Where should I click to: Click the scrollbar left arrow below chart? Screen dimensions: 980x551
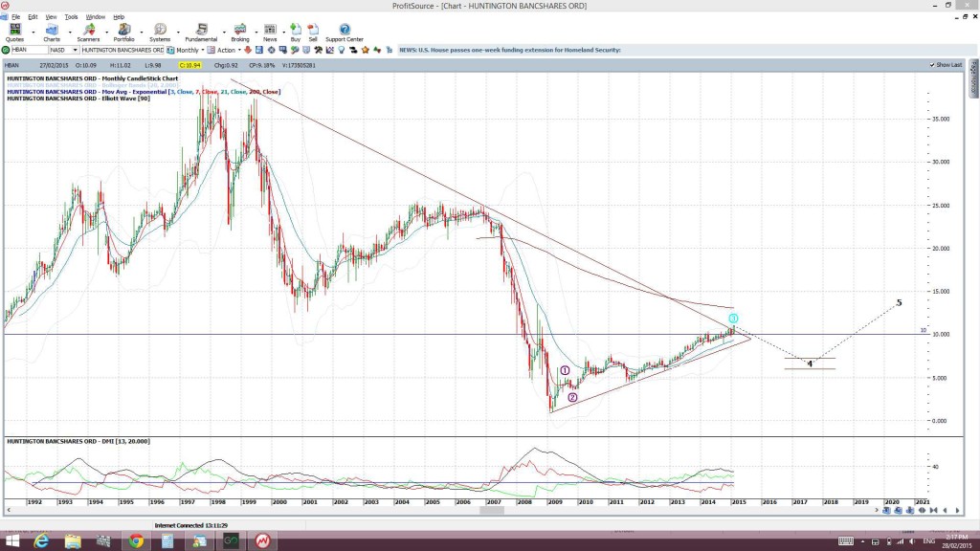(x=9, y=511)
